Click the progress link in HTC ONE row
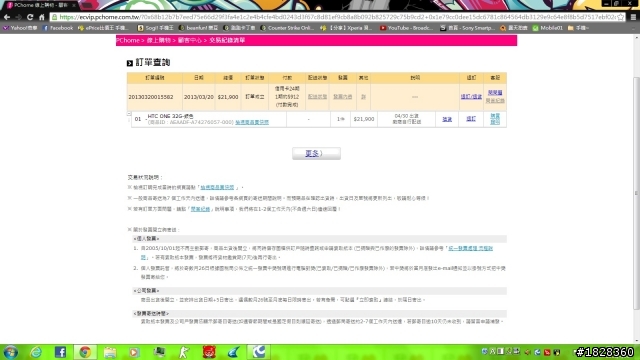 point(447,119)
